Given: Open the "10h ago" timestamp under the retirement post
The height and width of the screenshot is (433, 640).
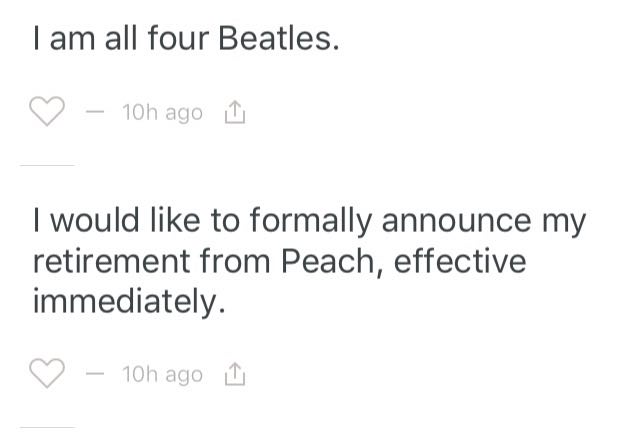Looking at the screenshot, I should click(161, 375).
